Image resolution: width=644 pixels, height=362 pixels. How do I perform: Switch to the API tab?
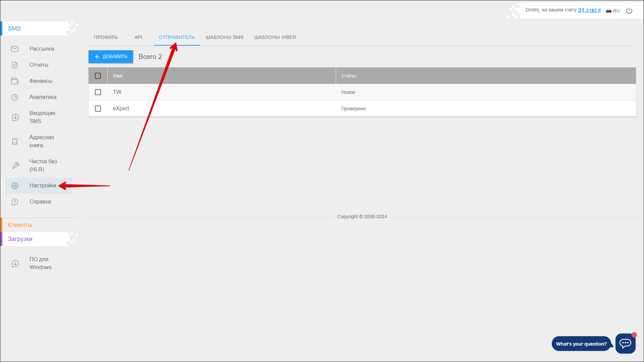pyautogui.click(x=138, y=37)
